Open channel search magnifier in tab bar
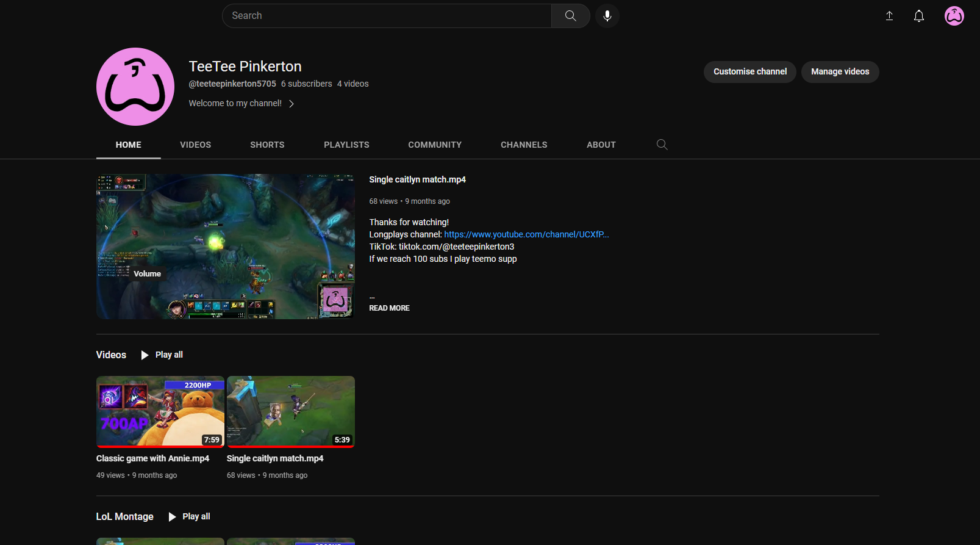 pyautogui.click(x=662, y=145)
